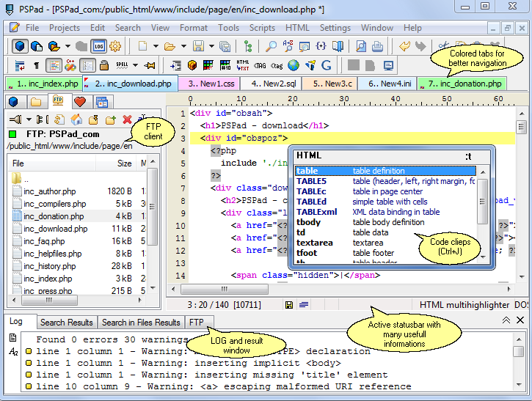This screenshot has width=532, height=401.
Task: Click the save all files icon
Action: pyautogui.click(x=225, y=45)
